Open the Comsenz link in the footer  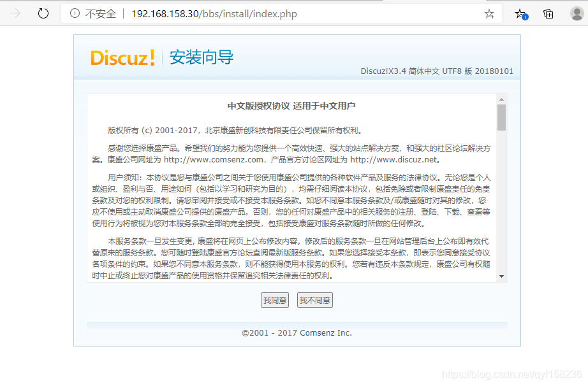click(x=317, y=333)
